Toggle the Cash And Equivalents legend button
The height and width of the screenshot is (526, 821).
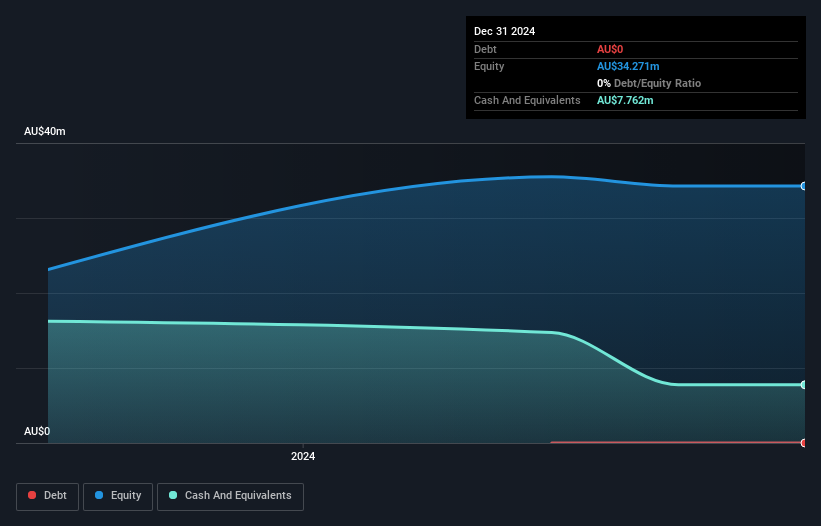230,496
